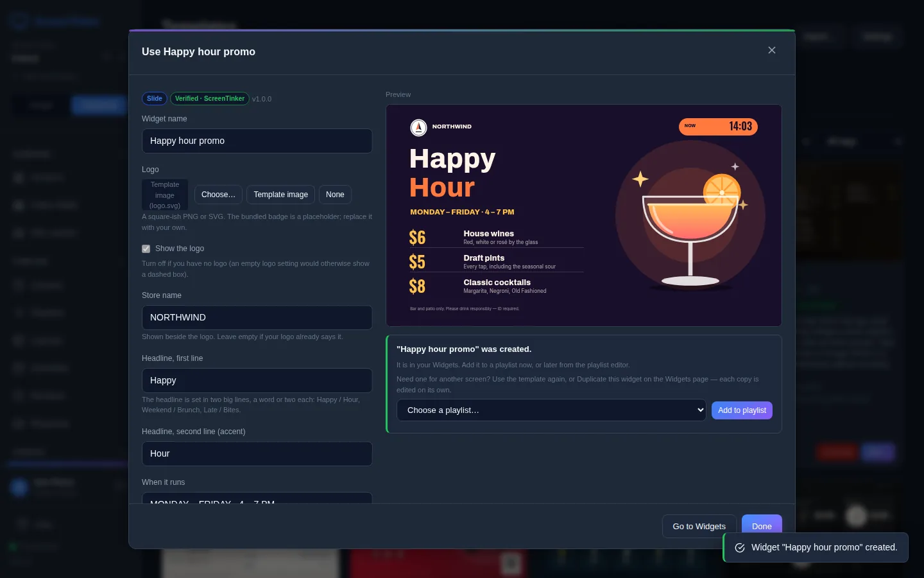The width and height of the screenshot is (924, 578).
Task: Click the Slide badge
Action: tap(155, 98)
